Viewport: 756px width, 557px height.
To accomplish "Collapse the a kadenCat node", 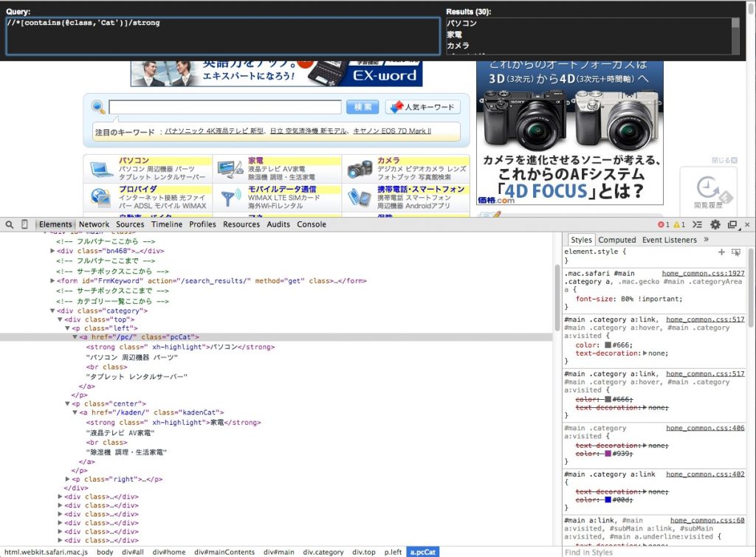I will pyautogui.click(x=75, y=412).
